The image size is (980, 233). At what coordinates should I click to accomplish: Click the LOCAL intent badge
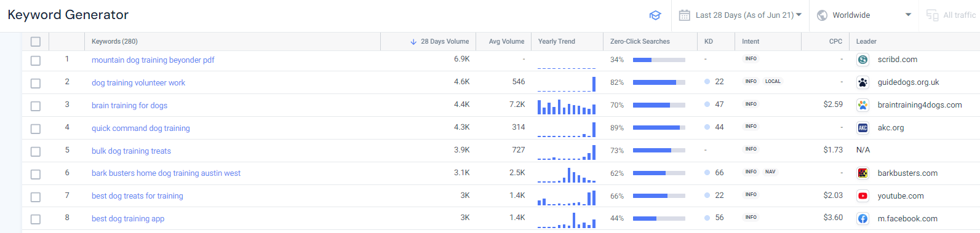tap(773, 81)
